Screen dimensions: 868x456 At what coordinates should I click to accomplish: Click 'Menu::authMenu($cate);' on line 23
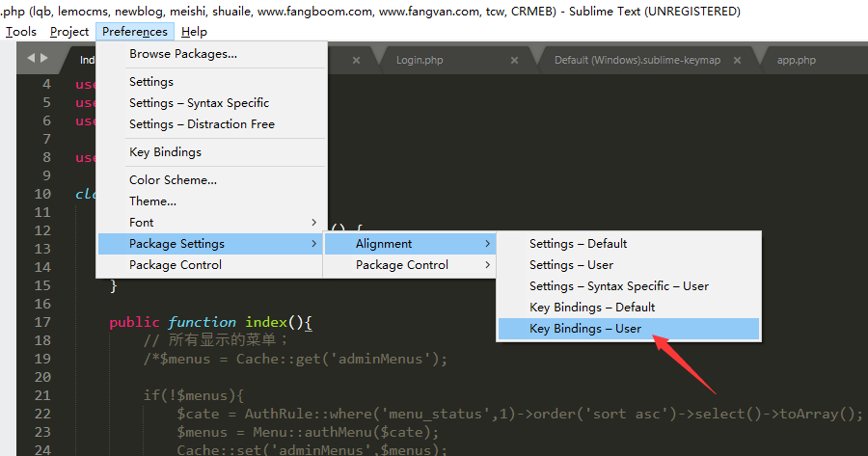(x=346, y=432)
